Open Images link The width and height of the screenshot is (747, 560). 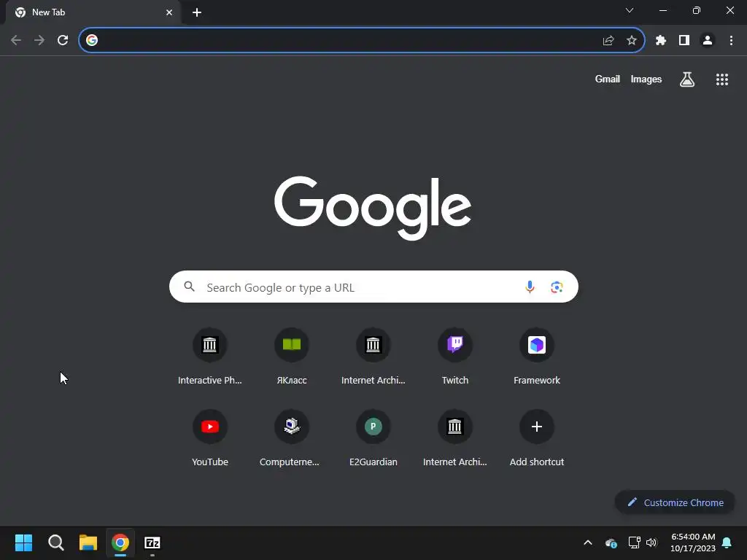click(x=646, y=79)
